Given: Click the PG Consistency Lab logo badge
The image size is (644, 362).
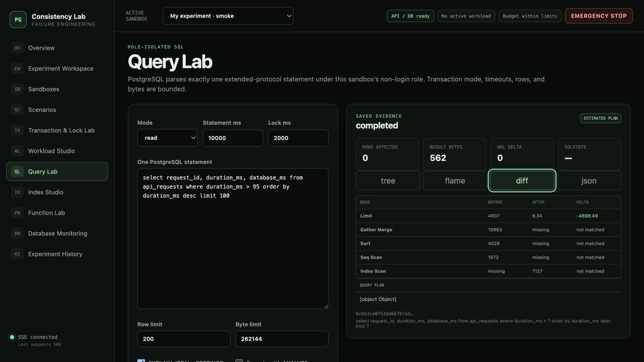Looking at the screenshot, I should coord(18,20).
